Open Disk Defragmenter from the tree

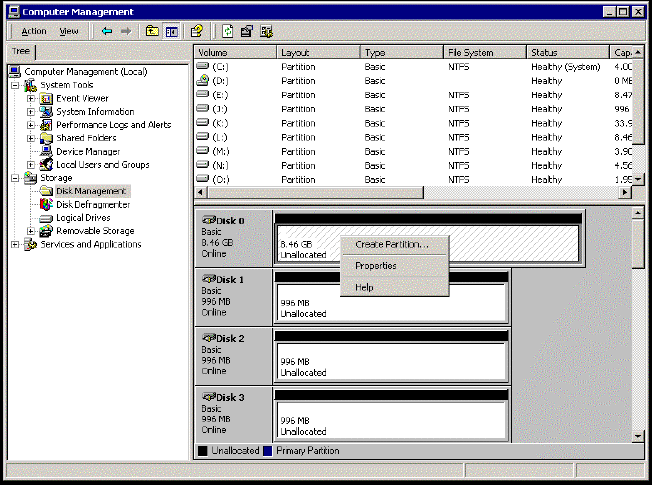[x=93, y=204]
